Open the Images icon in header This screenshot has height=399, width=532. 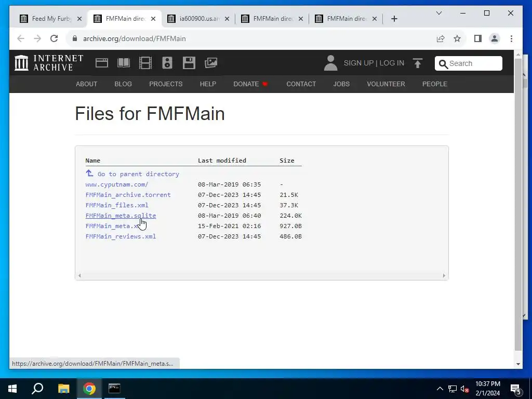coord(211,63)
